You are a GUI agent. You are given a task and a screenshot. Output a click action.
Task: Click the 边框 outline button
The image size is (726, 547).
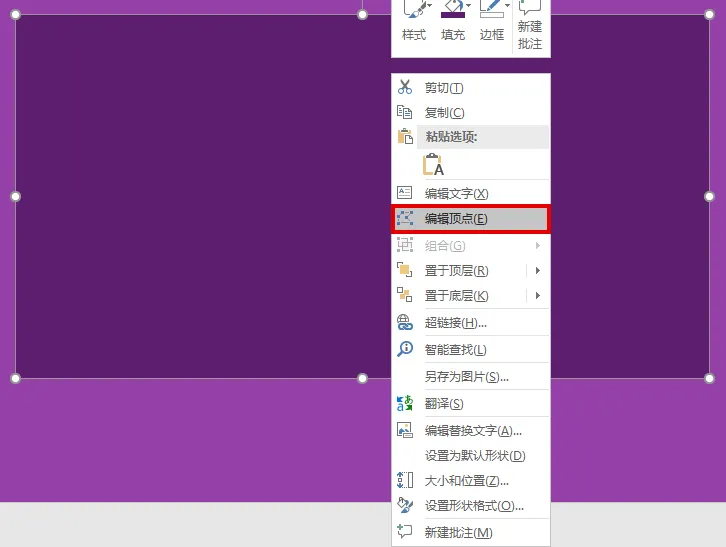[492, 22]
